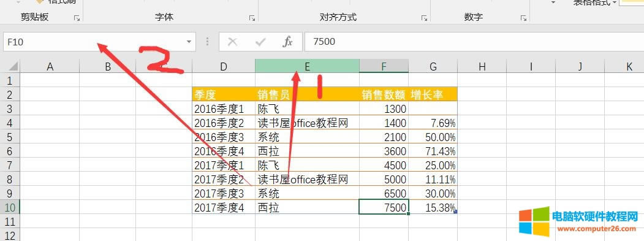Open the Clipboard group dialog launcher
This screenshot has height=241, width=644.
pos(77,18)
